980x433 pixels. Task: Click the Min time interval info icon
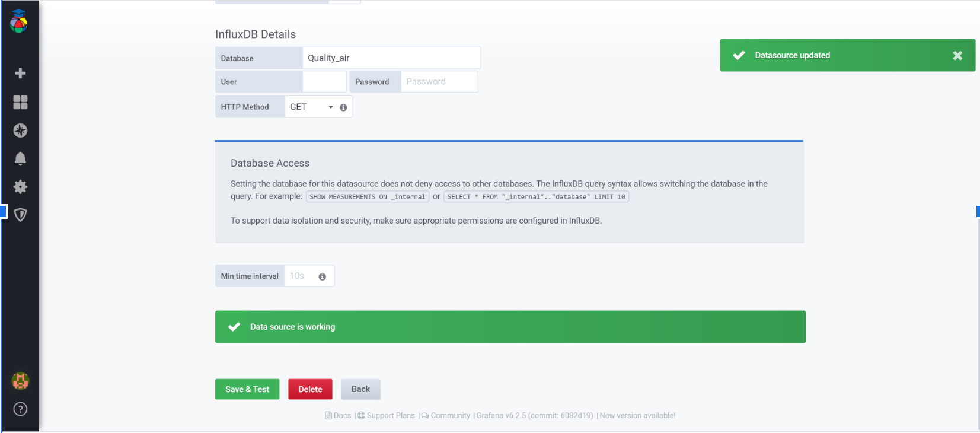tap(323, 276)
